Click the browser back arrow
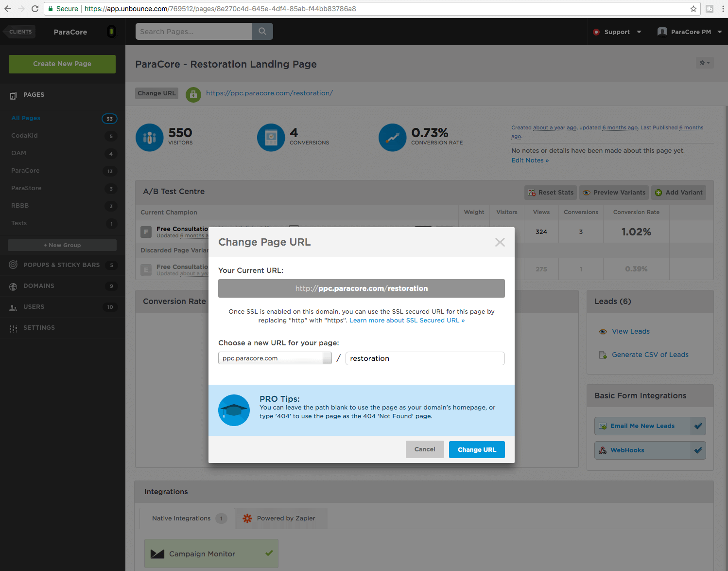The width and height of the screenshot is (728, 571). (x=8, y=9)
